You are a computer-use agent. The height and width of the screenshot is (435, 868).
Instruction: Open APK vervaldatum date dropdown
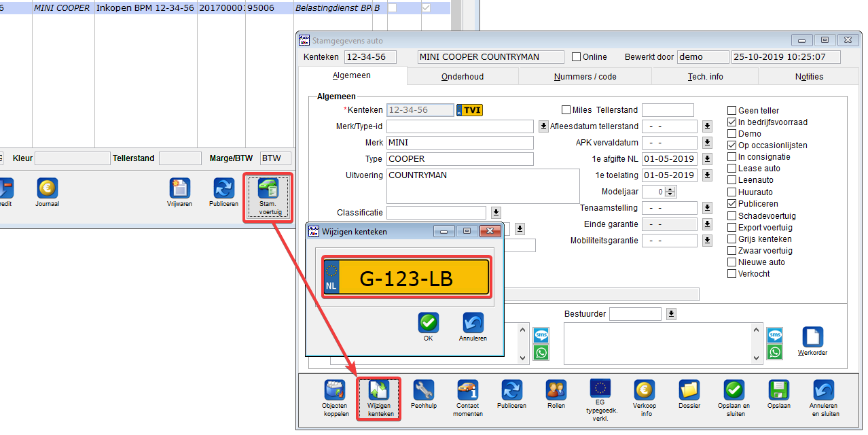pyautogui.click(x=707, y=143)
